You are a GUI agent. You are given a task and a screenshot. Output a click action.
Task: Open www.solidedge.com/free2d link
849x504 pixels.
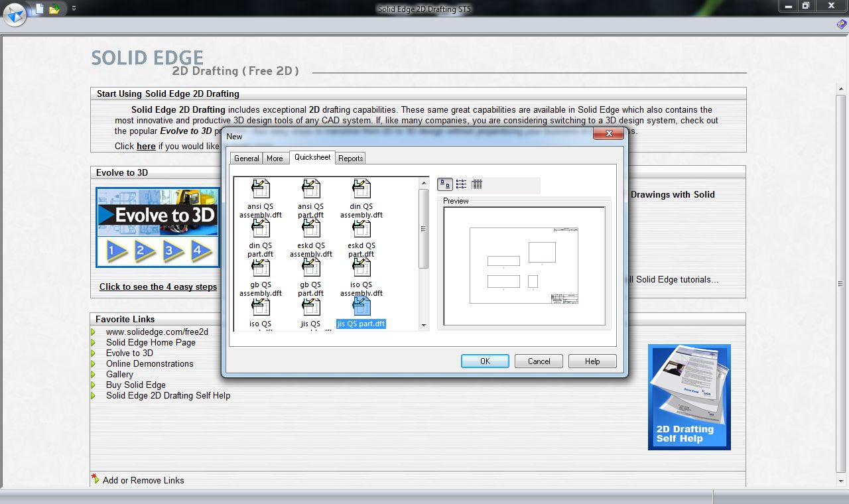[x=157, y=332]
